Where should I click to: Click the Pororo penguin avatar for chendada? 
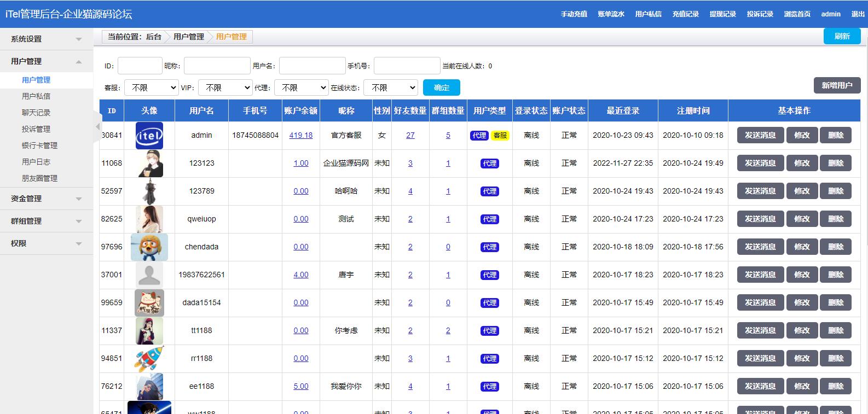pos(149,247)
